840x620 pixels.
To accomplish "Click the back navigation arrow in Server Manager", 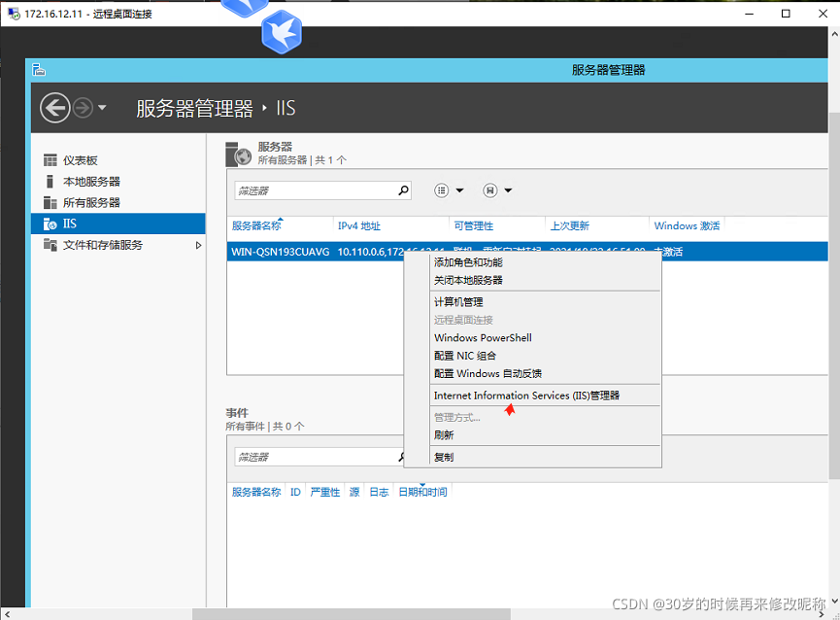I will click(54, 108).
